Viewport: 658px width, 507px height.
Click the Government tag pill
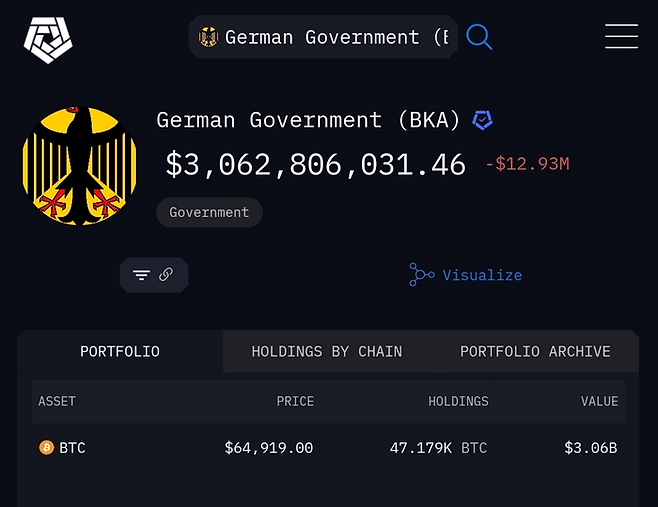point(209,212)
